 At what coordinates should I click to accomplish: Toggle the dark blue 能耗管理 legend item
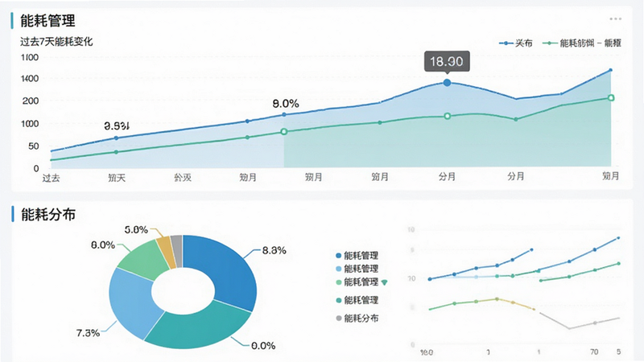(x=357, y=256)
